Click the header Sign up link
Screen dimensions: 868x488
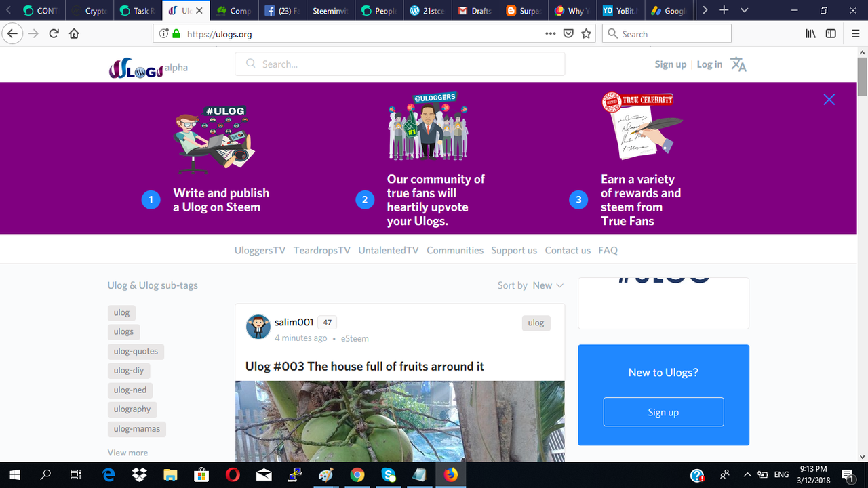671,64
